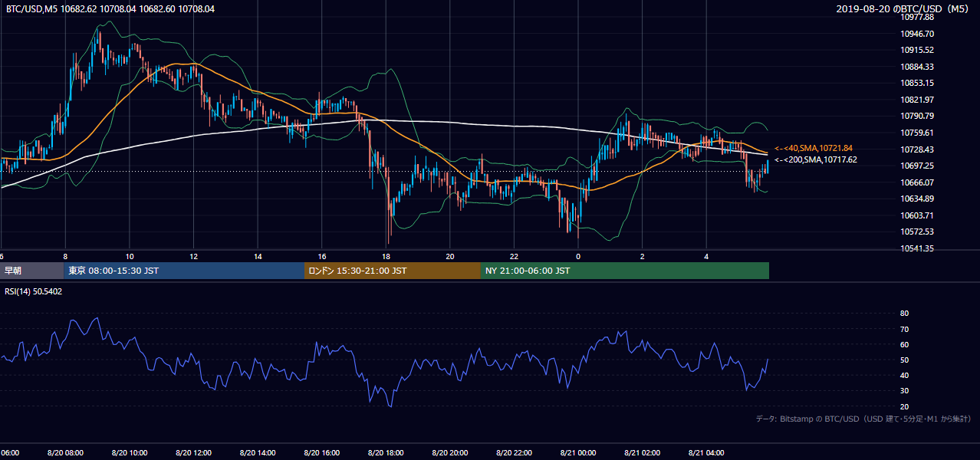980x460 pixels.
Task: Click RSI scale value 20 on right axis
Action: point(904,406)
